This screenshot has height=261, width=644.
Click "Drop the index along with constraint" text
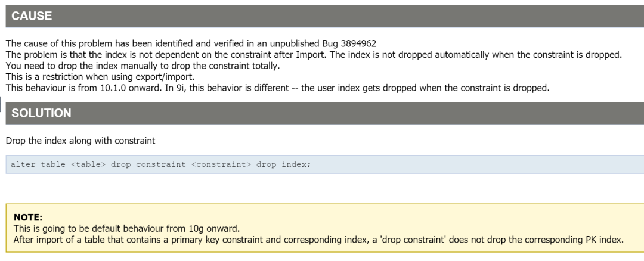[x=79, y=141]
